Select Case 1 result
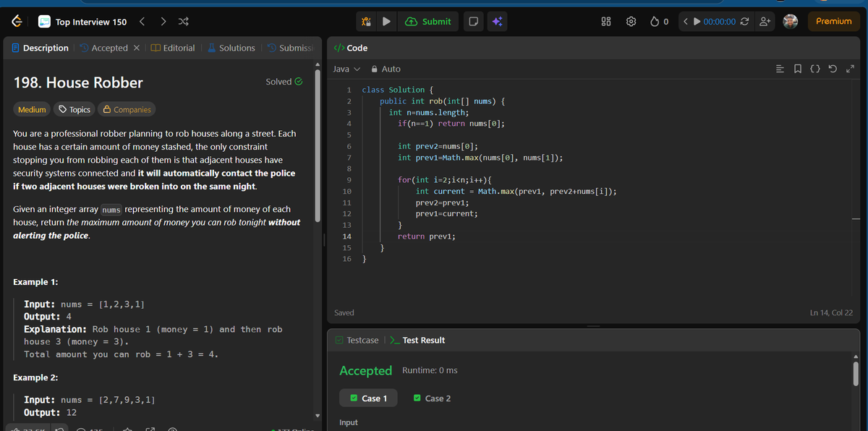This screenshot has height=431, width=868. point(369,398)
